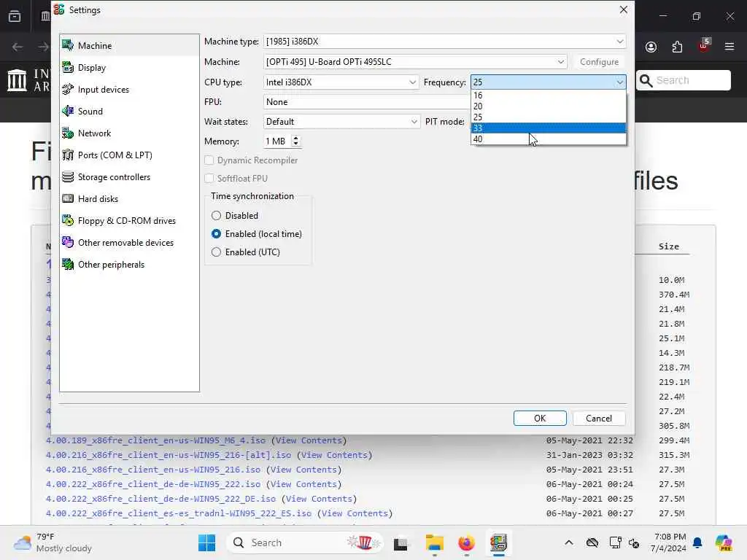Click the browser back arrow
Viewport: 747px width, 560px height.
coord(18,47)
